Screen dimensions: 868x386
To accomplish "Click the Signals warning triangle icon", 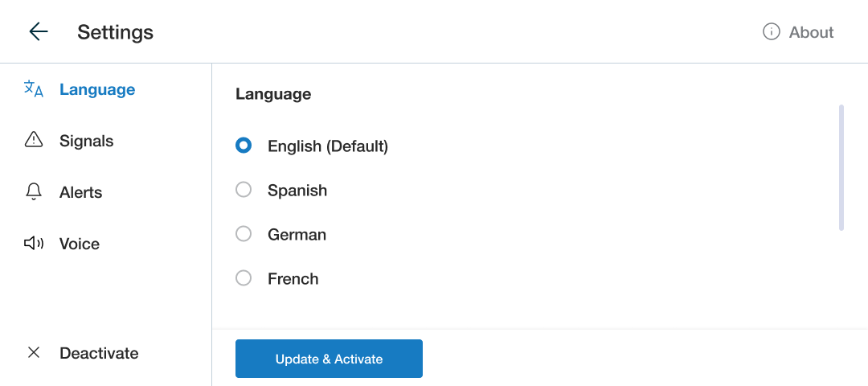I will (x=34, y=140).
